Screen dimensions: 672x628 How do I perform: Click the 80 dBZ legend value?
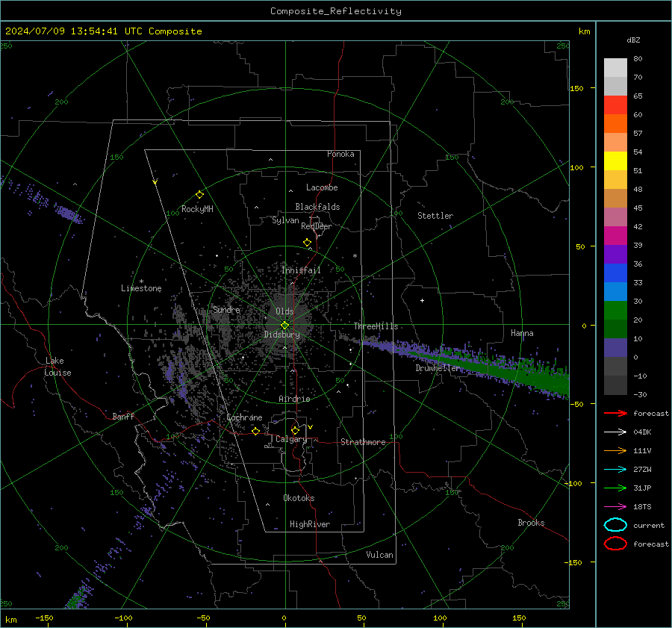pyautogui.click(x=638, y=59)
